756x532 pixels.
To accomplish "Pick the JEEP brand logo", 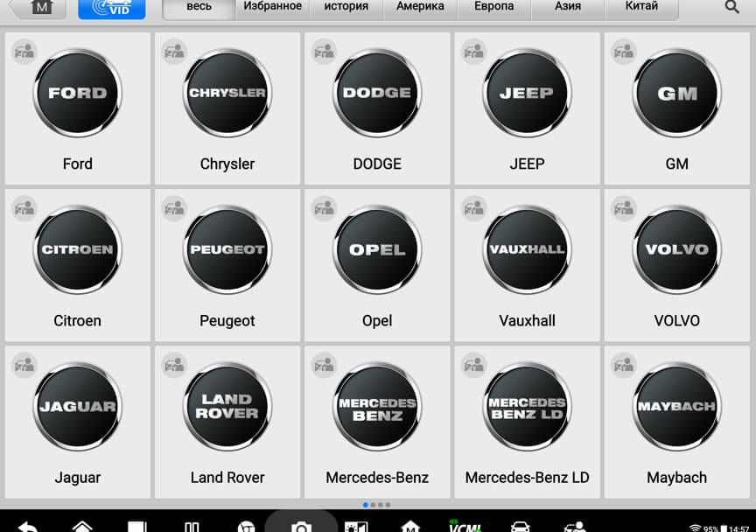I will tap(527, 93).
